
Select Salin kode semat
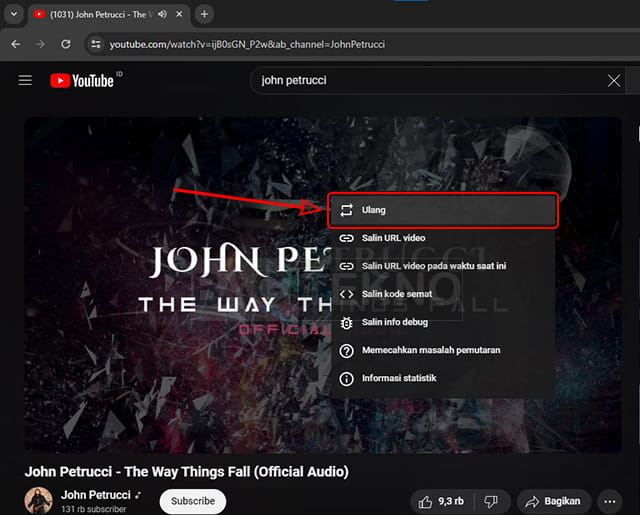pos(443,294)
